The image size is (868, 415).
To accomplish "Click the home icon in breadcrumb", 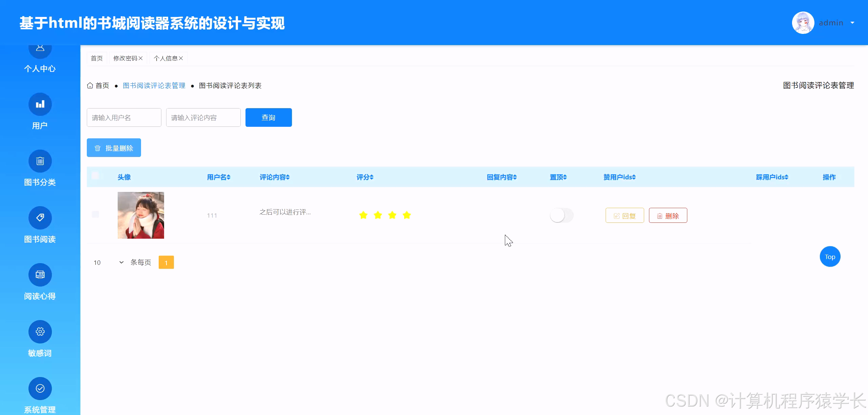I will (x=90, y=85).
